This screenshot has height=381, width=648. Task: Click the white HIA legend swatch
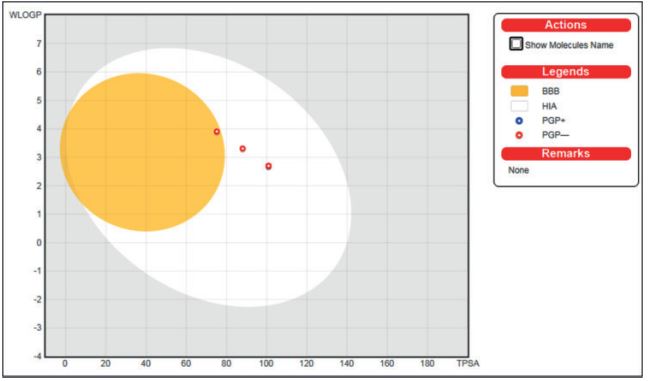pos(519,106)
